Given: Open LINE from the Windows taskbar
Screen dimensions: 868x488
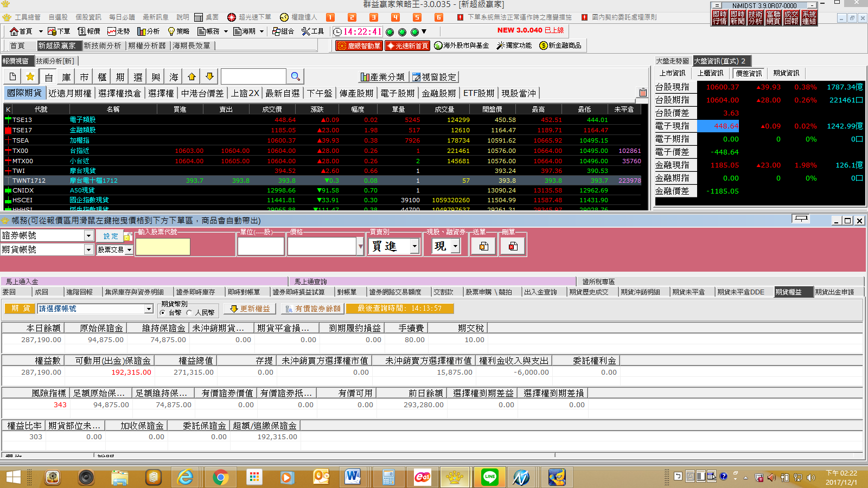Looking at the screenshot, I should click(489, 477).
